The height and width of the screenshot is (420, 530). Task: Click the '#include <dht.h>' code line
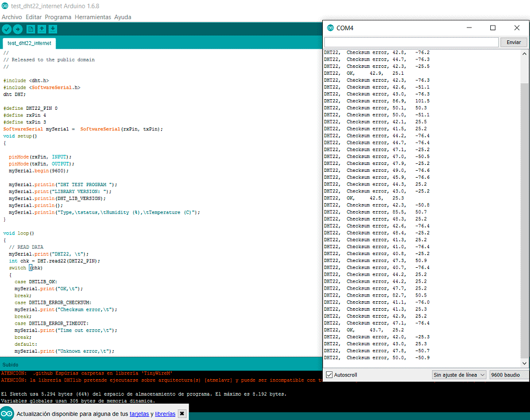click(x=26, y=81)
